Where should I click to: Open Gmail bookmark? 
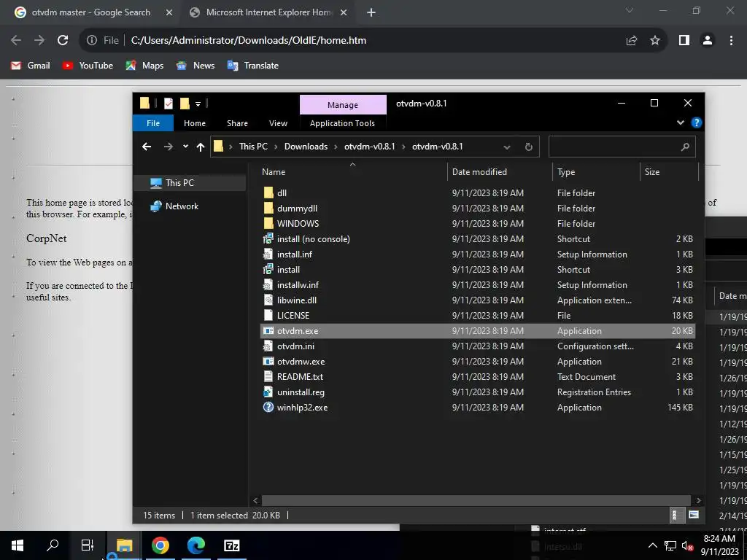(31, 66)
